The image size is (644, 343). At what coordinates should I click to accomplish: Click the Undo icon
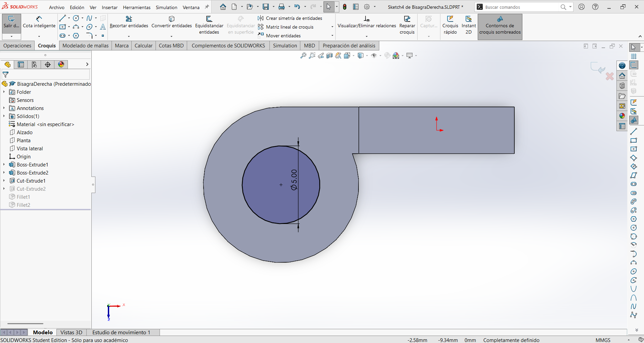tap(297, 7)
